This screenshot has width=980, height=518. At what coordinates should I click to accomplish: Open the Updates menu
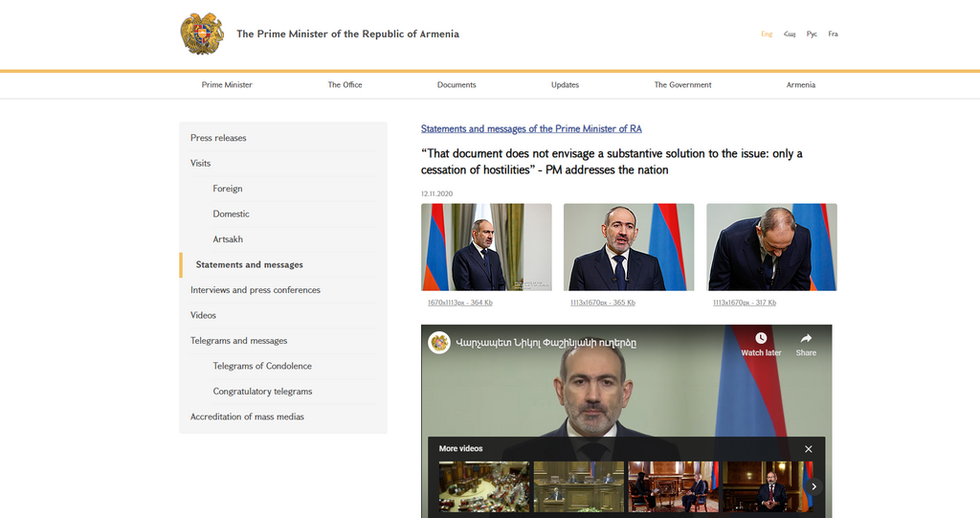tap(565, 85)
